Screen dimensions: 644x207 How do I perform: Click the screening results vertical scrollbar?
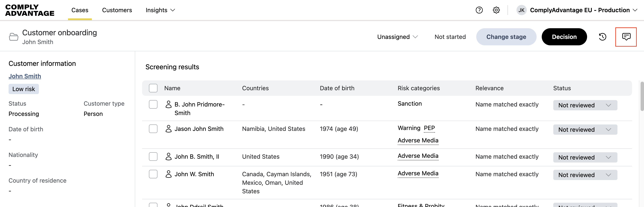click(642, 96)
